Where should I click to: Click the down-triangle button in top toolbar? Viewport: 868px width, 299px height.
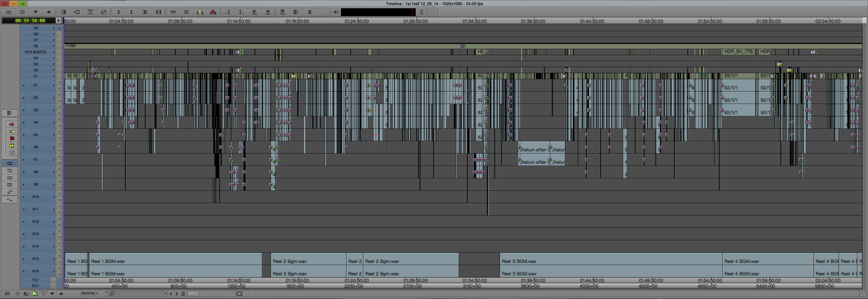[x=35, y=12]
